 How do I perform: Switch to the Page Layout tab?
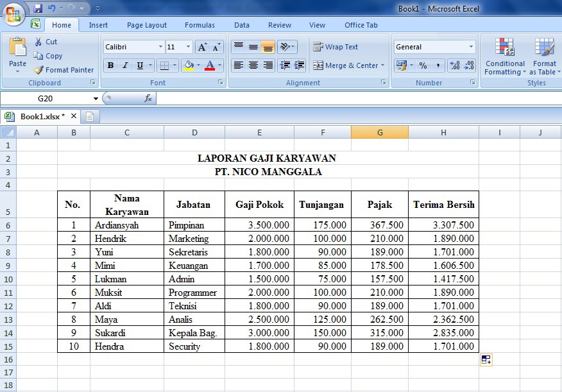point(146,25)
